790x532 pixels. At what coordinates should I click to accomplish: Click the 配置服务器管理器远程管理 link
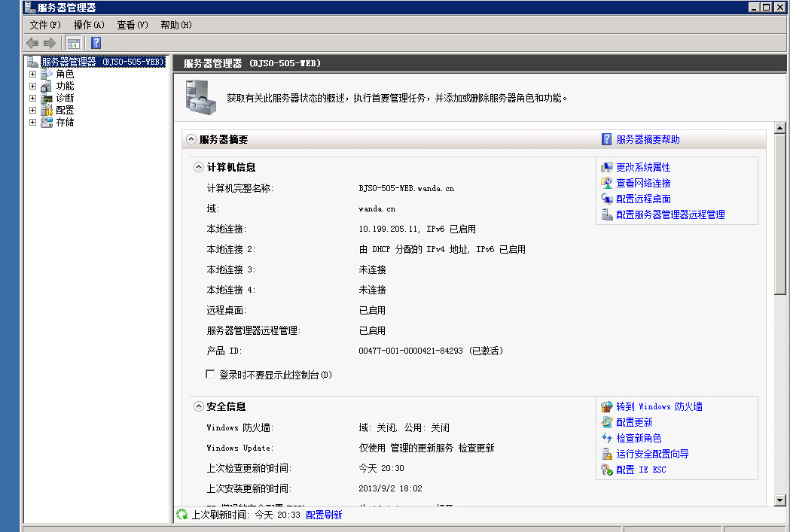[670, 215]
